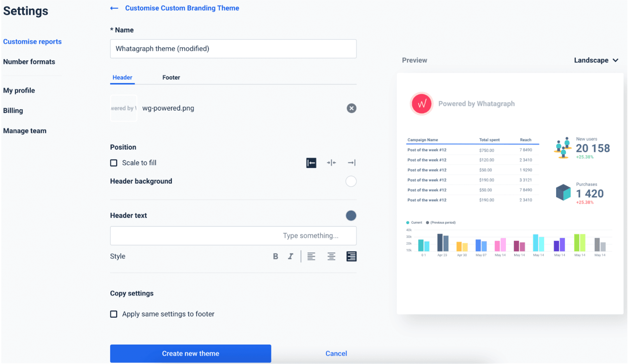Click the 1 420 Purchases value
This screenshot has height=364, width=628.
pyautogui.click(x=590, y=194)
